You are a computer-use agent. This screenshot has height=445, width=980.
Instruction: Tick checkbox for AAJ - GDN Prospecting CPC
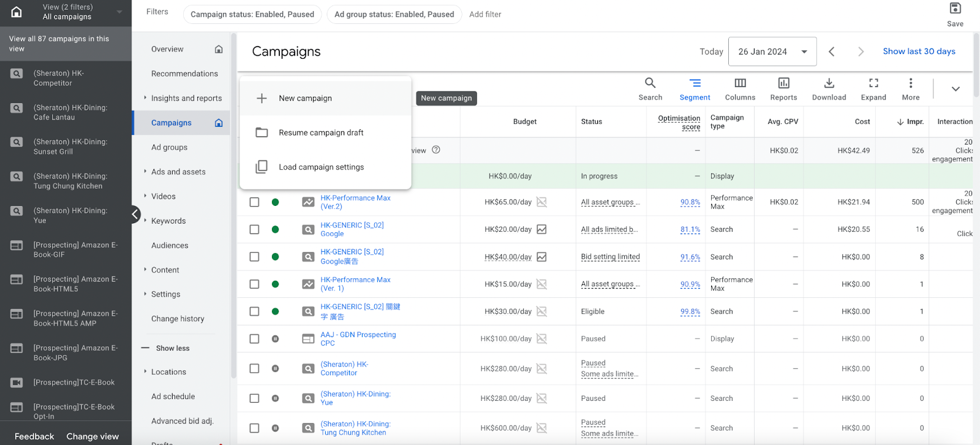254,338
